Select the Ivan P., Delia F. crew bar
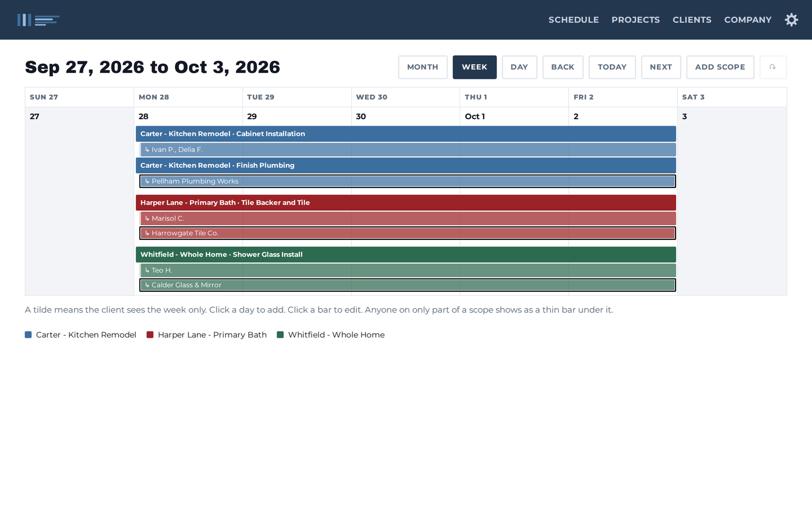Viewport: 812px width, 508px height. pos(408,149)
